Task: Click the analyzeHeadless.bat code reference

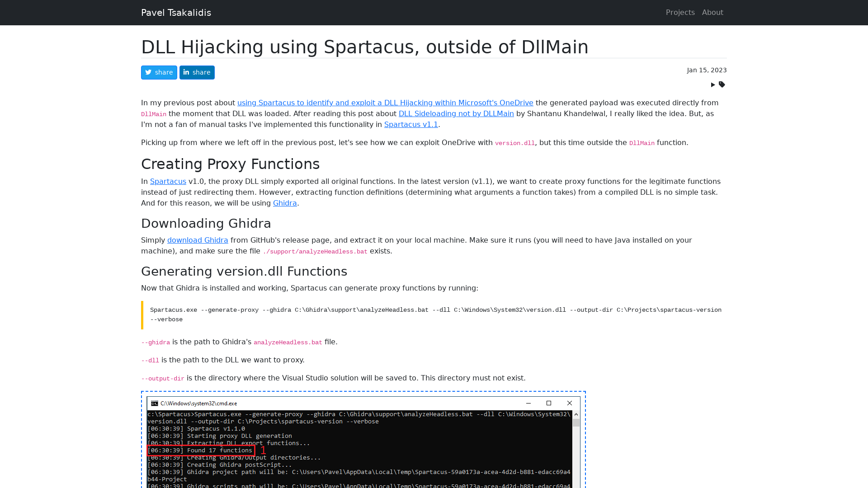Action: [x=288, y=342]
